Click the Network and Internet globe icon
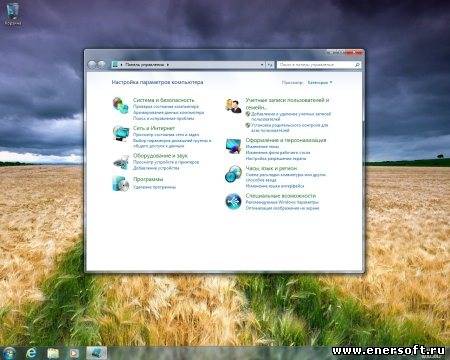450x360 pixels. [x=120, y=133]
